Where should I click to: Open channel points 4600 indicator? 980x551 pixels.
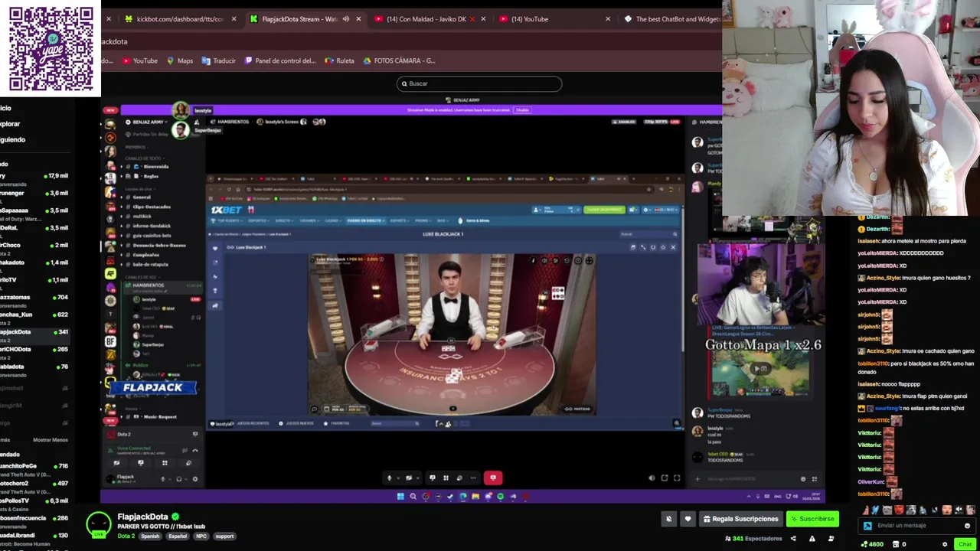(x=872, y=544)
